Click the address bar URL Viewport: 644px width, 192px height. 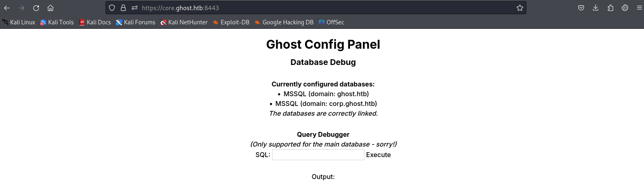coord(284,8)
